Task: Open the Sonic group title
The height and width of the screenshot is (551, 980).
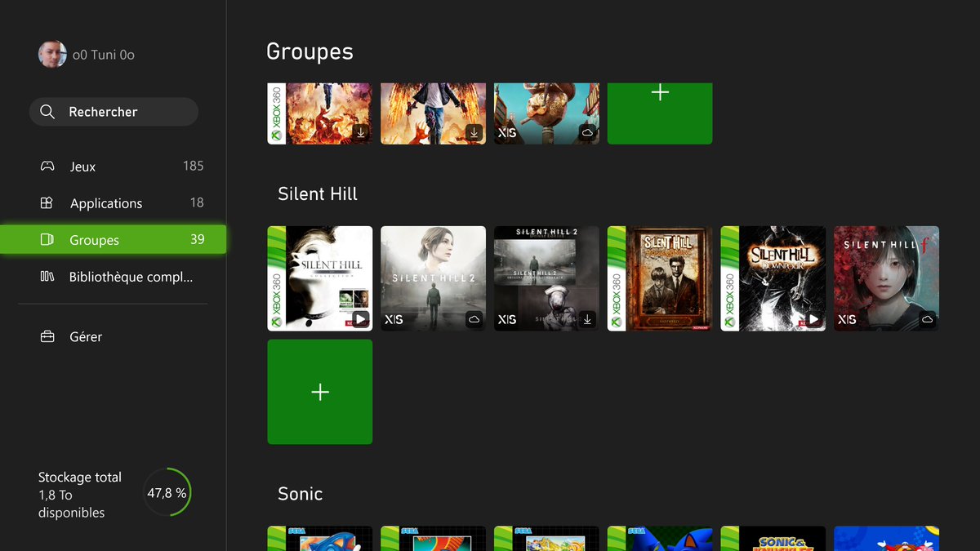Action: click(300, 494)
